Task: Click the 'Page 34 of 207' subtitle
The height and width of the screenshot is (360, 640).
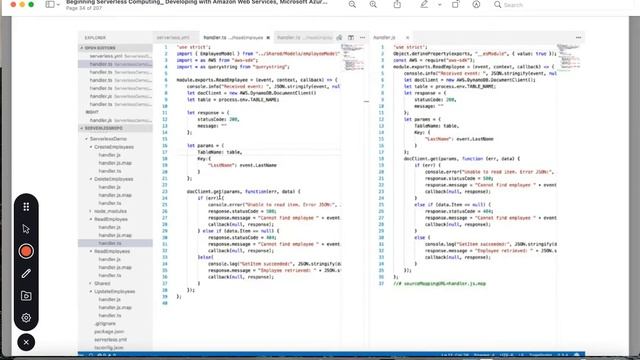Action: pos(84,8)
